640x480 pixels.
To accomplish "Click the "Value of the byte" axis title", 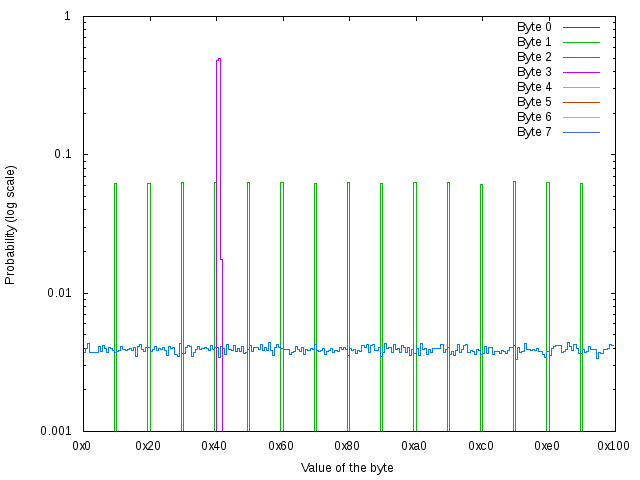I will coord(347,468).
